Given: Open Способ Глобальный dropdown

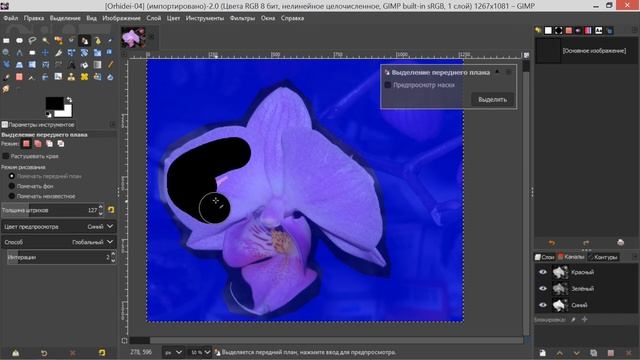Looking at the screenshot, I should 59,242.
